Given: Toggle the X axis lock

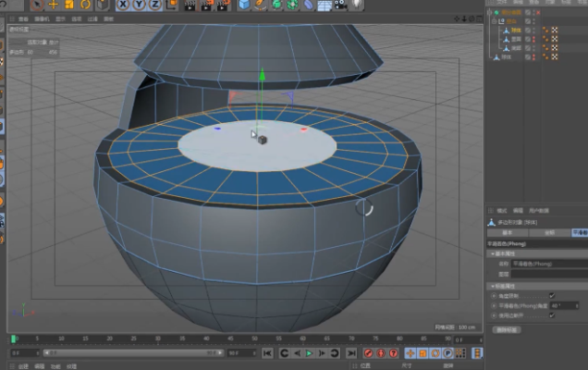Looking at the screenshot, I should 122,5.
